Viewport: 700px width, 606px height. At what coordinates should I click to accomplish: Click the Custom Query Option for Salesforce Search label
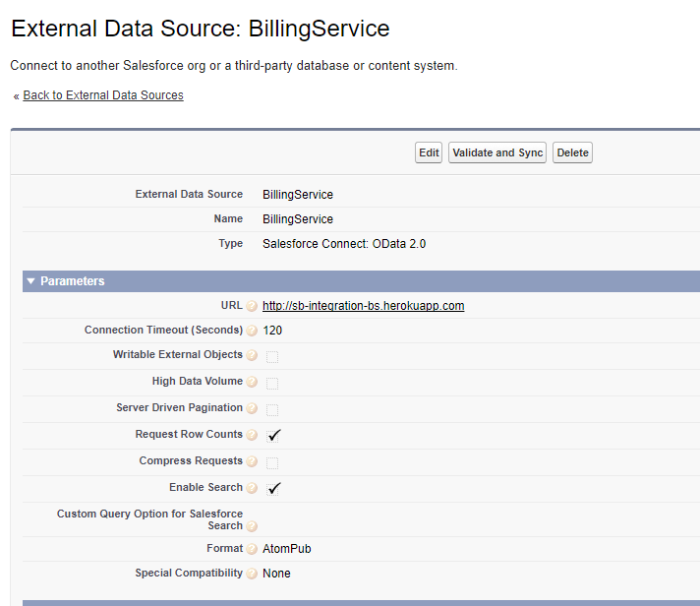click(x=149, y=519)
